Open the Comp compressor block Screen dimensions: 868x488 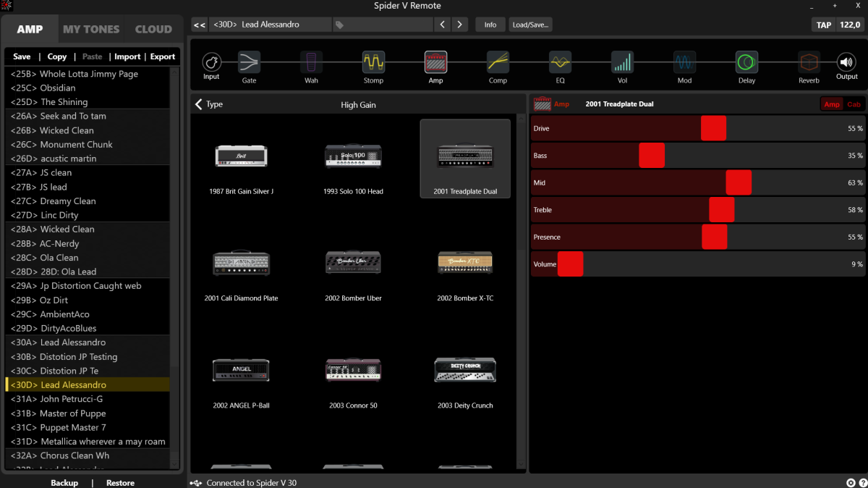tap(498, 62)
